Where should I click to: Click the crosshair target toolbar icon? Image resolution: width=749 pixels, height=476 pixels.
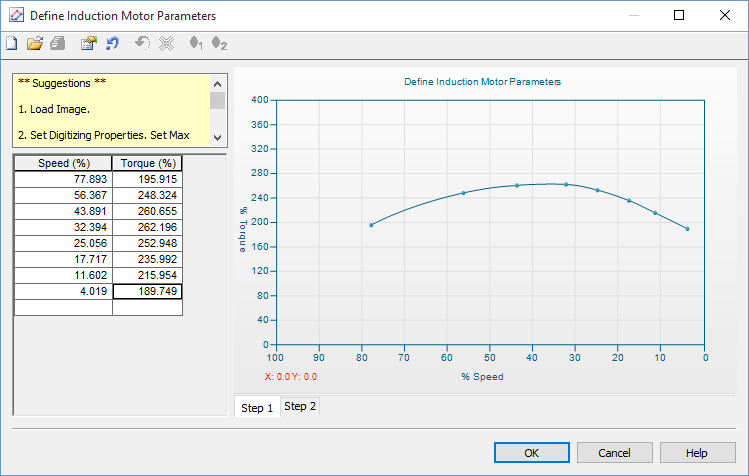tap(167, 44)
